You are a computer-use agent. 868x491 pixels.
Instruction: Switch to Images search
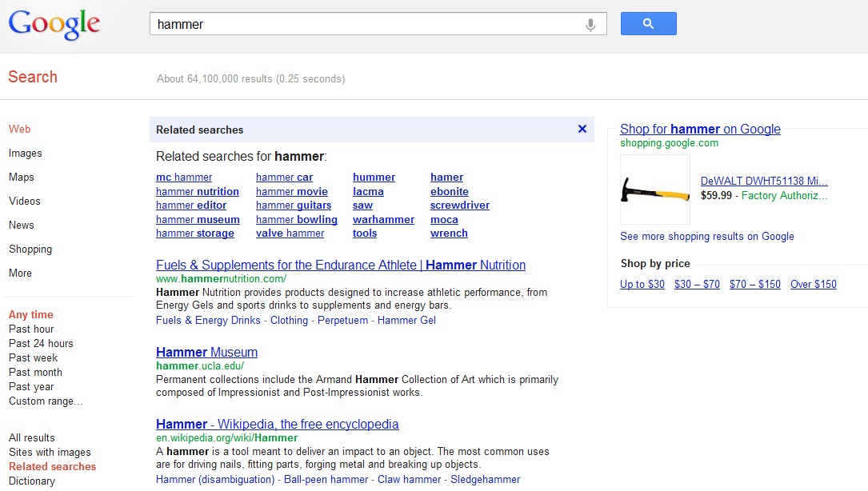[26, 154]
